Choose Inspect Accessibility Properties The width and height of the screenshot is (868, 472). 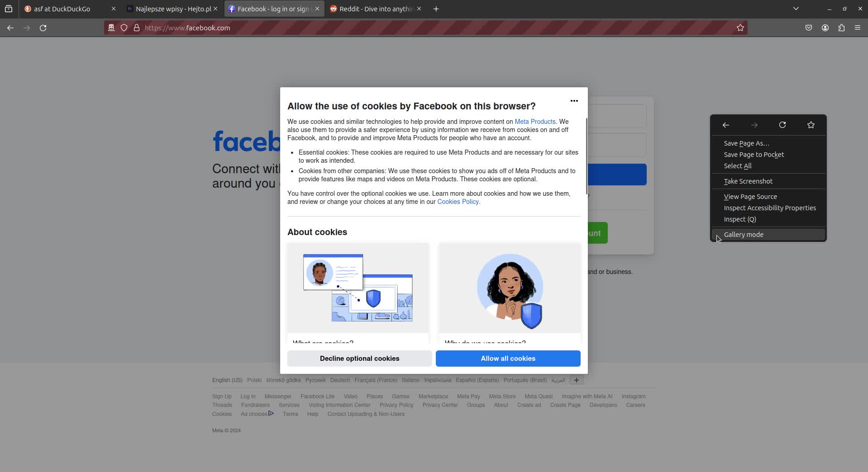click(x=768, y=208)
